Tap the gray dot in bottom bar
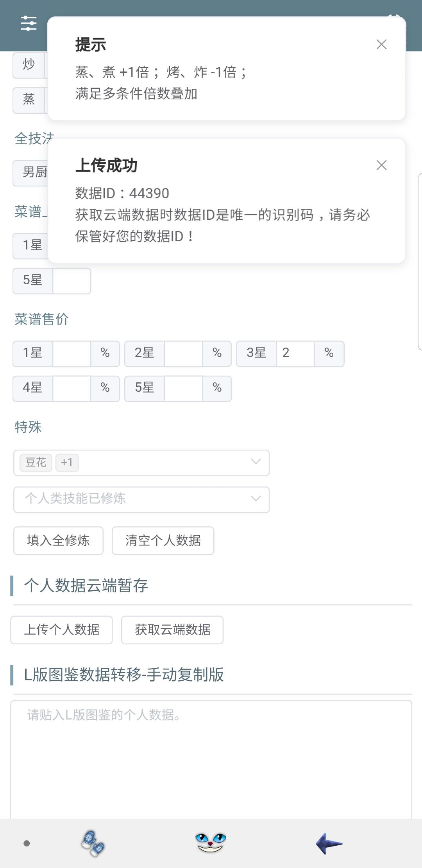This screenshot has width=422, height=868. tap(27, 843)
